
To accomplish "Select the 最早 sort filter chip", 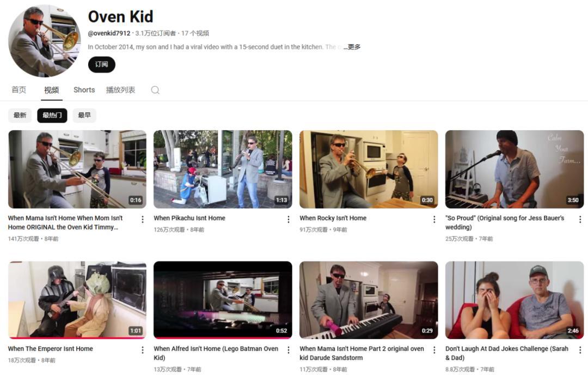I will [x=84, y=116].
